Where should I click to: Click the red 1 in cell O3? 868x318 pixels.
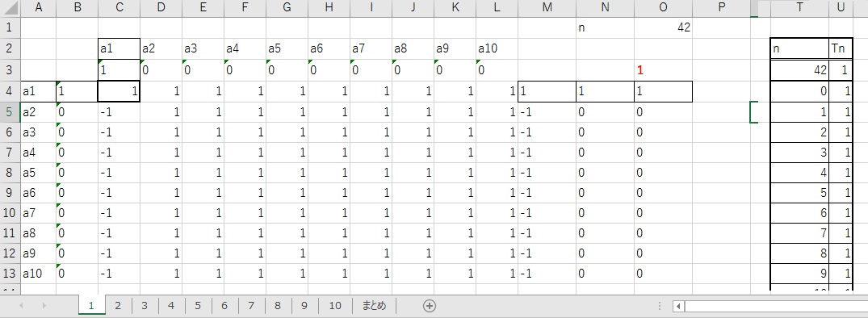[x=640, y=71]
